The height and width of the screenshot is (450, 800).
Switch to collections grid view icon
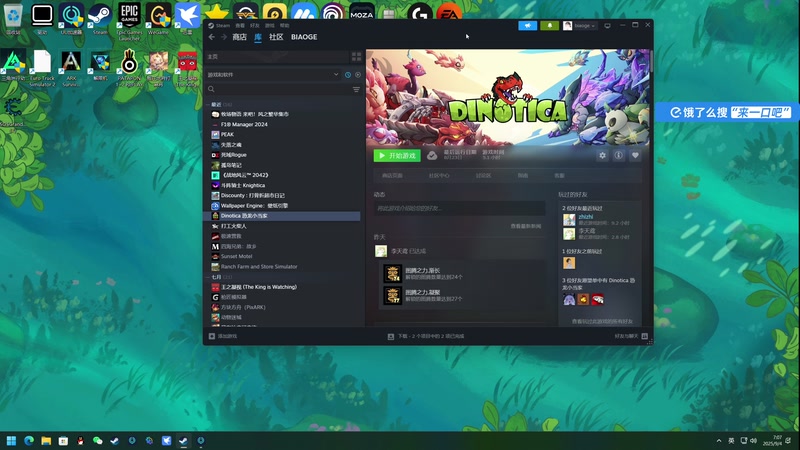[356, 57]
